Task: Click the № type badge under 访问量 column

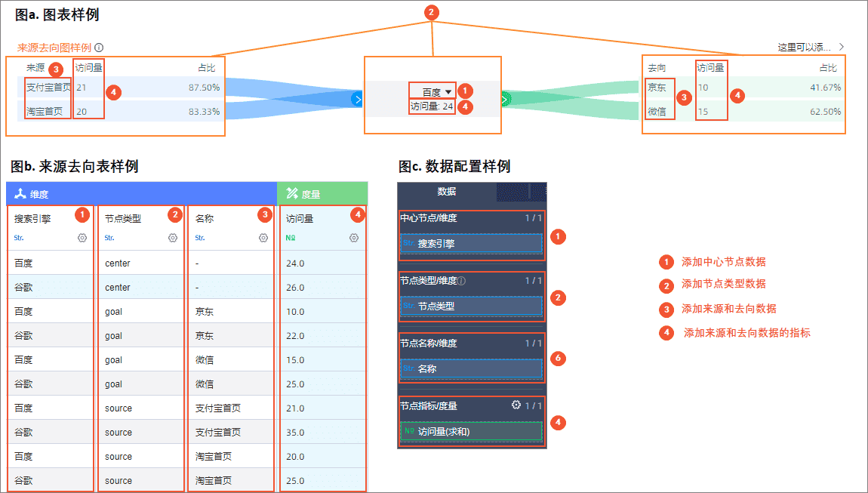Action: 291,238
